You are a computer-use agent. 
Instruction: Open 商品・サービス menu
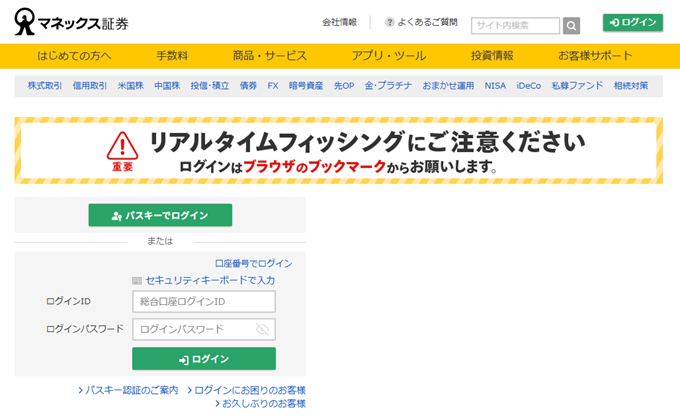[x=270, y=56]
